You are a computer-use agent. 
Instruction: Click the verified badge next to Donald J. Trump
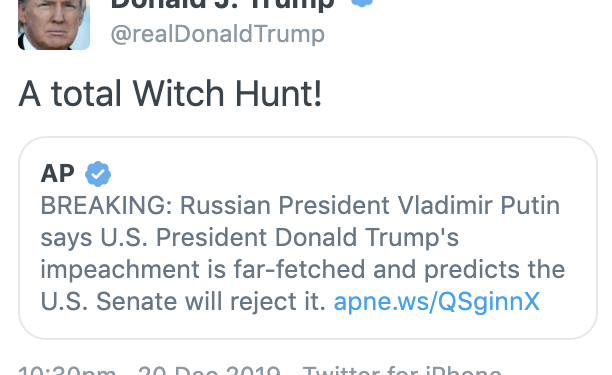362,3
